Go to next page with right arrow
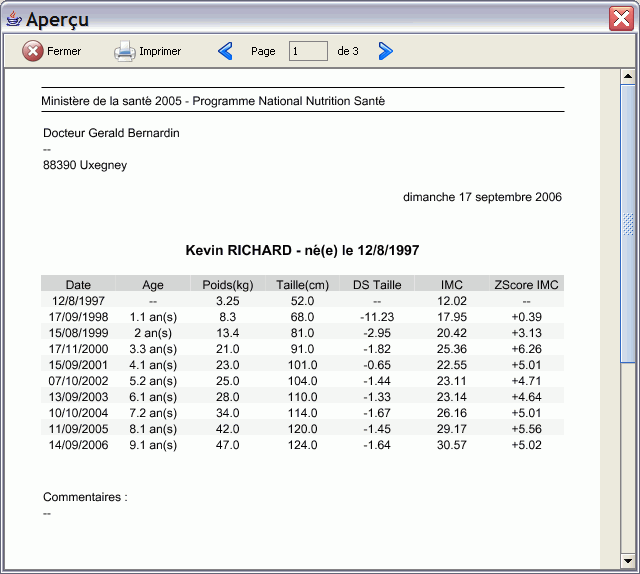The width and height of the screenshot is (640, 574). (x=385, y=51)
